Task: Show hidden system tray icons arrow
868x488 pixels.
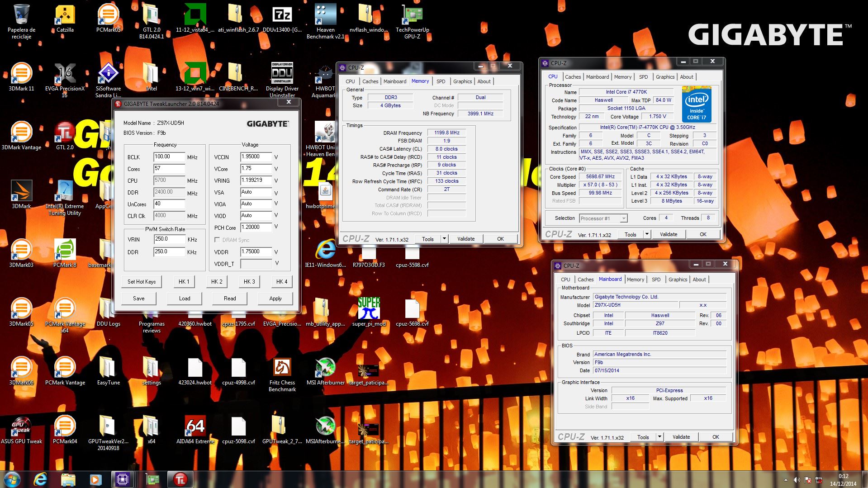Action: click(x=786, y=479)
